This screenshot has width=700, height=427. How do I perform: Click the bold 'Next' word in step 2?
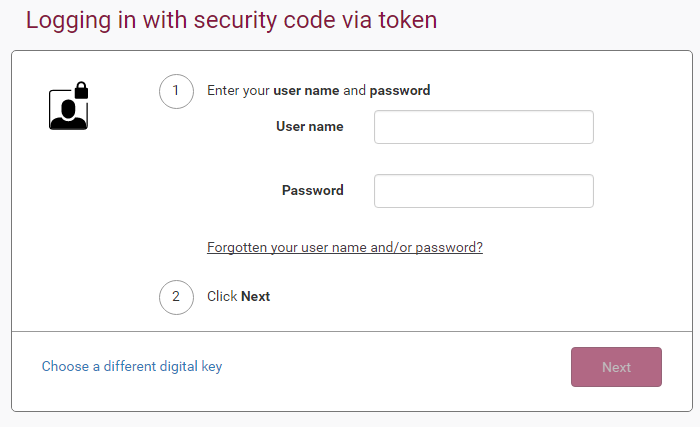[255, 297]
